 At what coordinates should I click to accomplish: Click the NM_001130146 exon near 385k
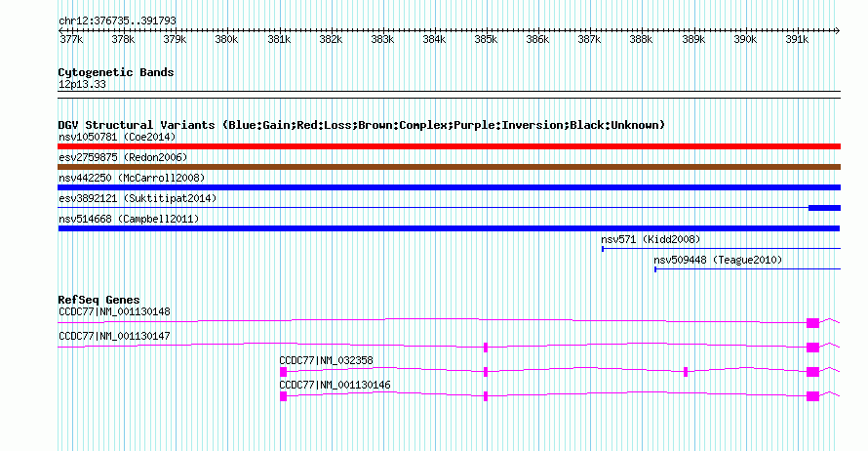(486, 396)
